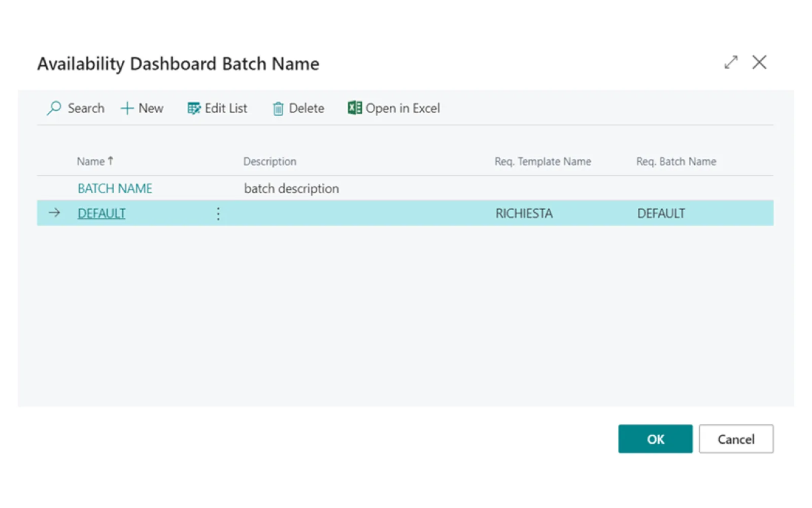Click the Delete label in the toolbar
This screenshot has width=812, height=508.
(307, 108)
